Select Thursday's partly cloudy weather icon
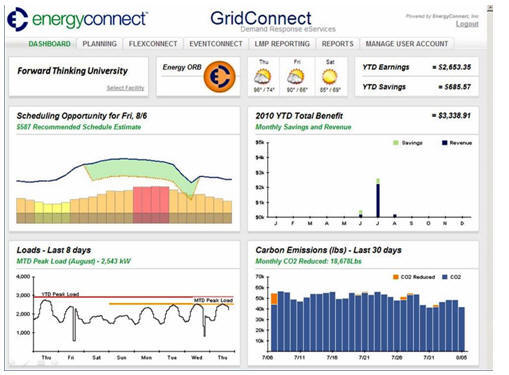 pos(263,77)
